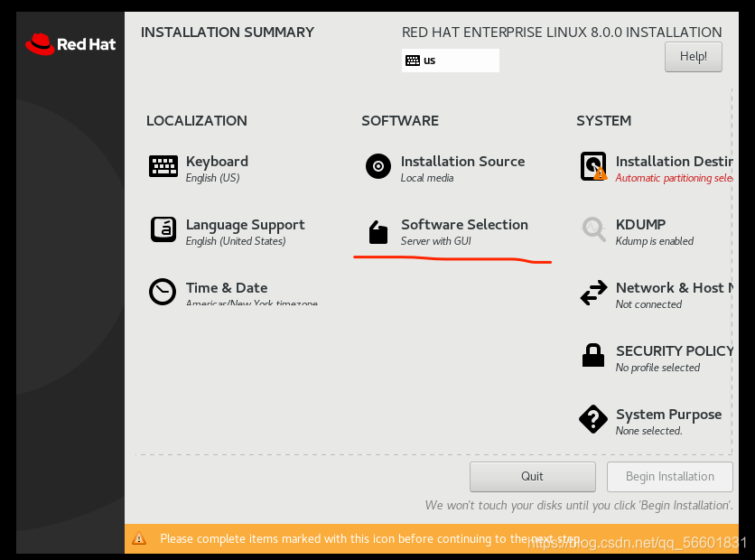This screenshot has height=560, width=755.
Task: Open the KDUMP label
Action: click(x=640, y=224)
